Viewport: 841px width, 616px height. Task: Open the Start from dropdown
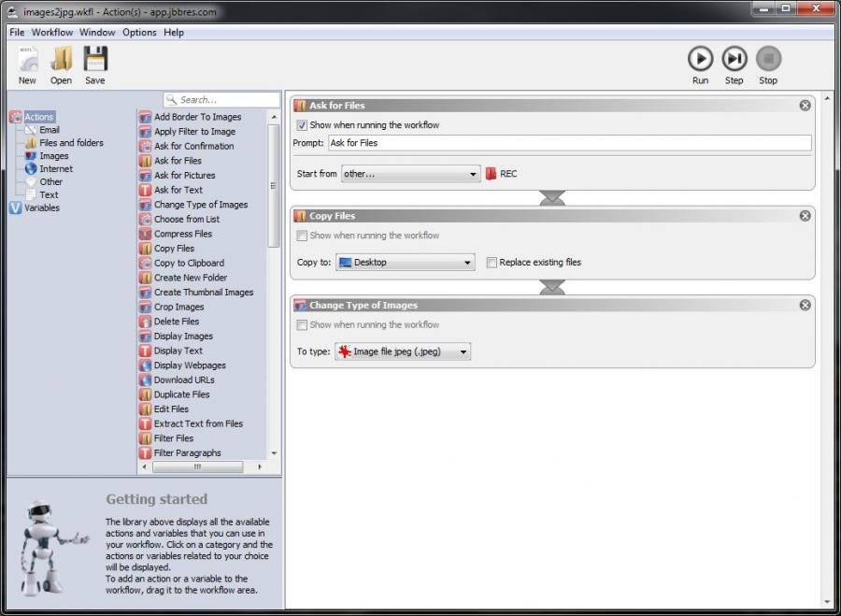tap(410, 174)
